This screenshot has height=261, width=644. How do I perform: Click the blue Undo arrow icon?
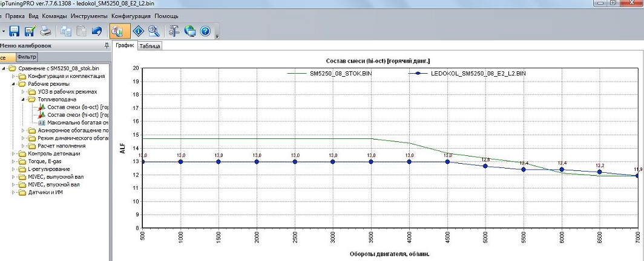pyautogui.click(x=96, y=31)
